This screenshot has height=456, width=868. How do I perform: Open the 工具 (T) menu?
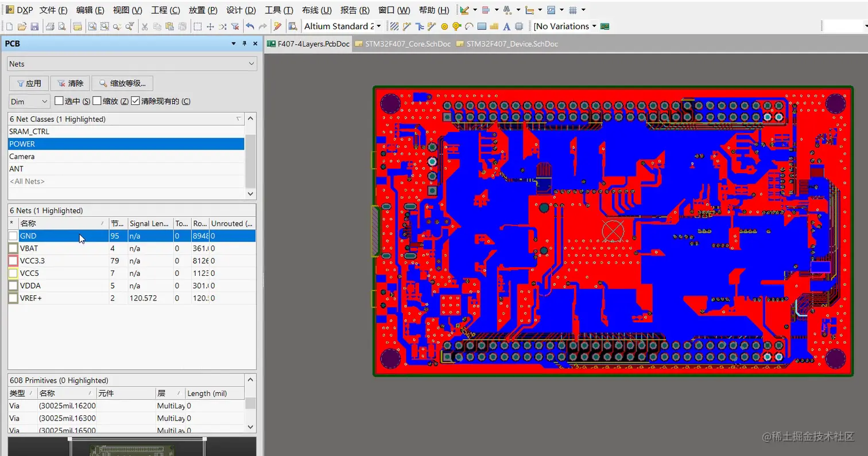click(279, 10)
